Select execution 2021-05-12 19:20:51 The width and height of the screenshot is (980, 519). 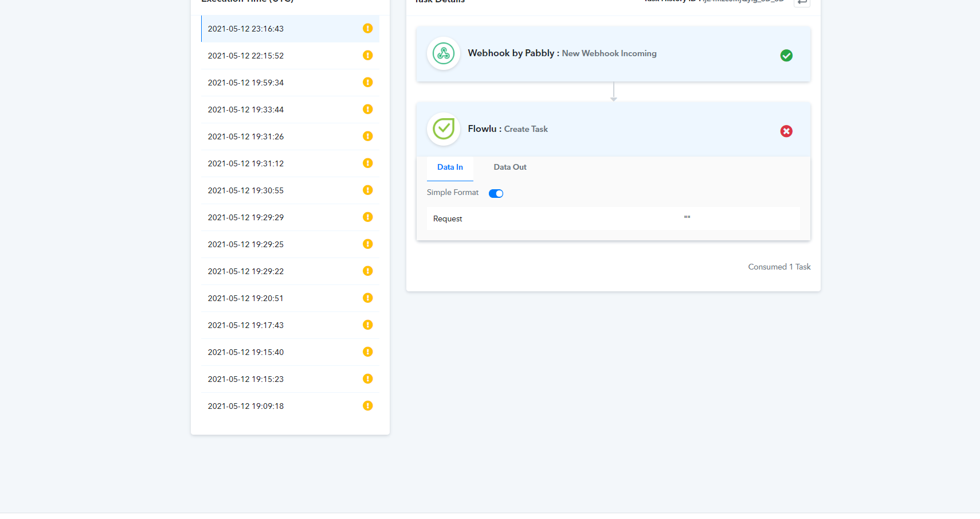(290, 298)
